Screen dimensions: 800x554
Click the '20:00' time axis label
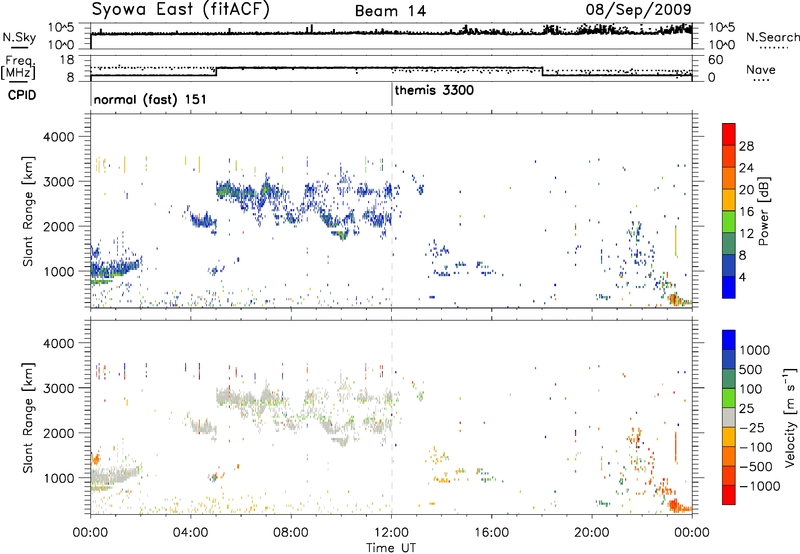click(592, 533)
